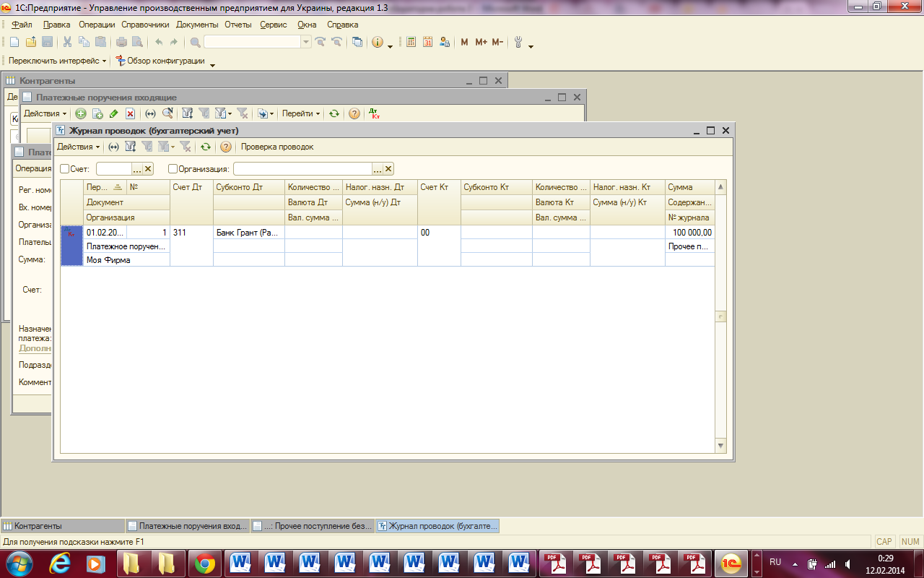This screenshot has width=924, height=578.
Task: Click the Save (floppy disk) icon
Action: [x=47, y=43]
